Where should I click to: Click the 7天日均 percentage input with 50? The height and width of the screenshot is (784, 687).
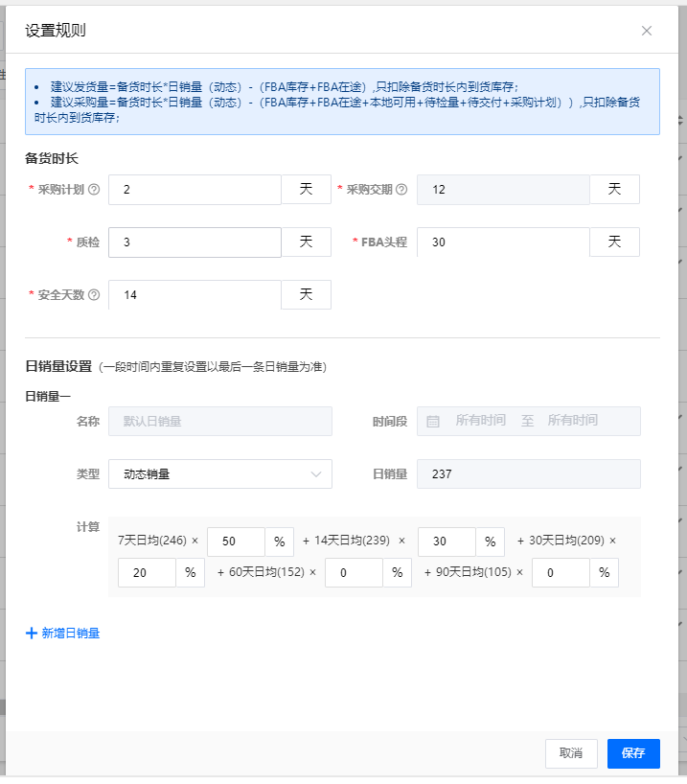tap(236, 542)
